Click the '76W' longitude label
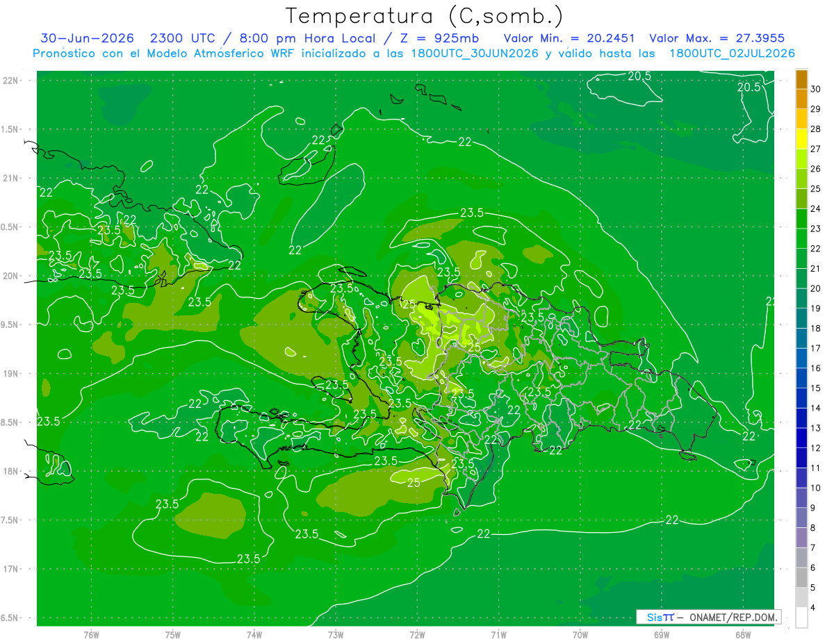 (91, 634)
